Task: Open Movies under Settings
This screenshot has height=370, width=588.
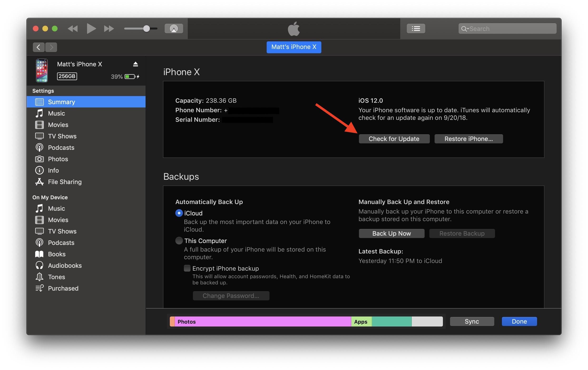Action: pos(86,125)
